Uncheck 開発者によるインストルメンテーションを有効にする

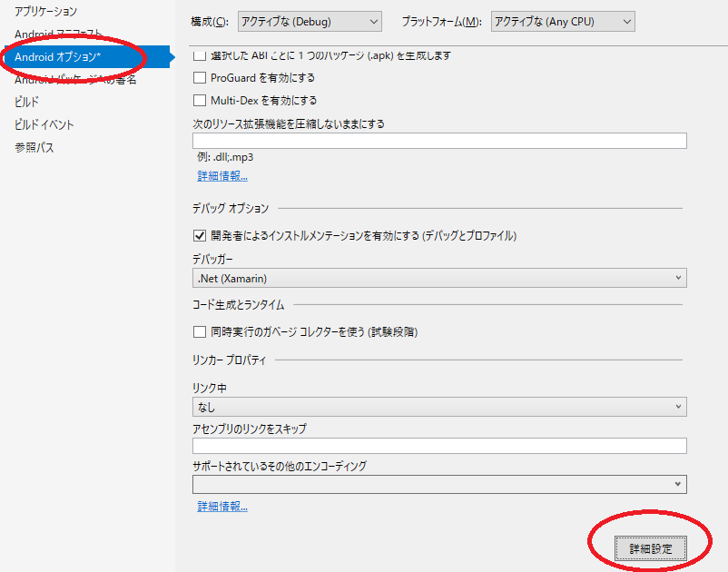[200, 236]
